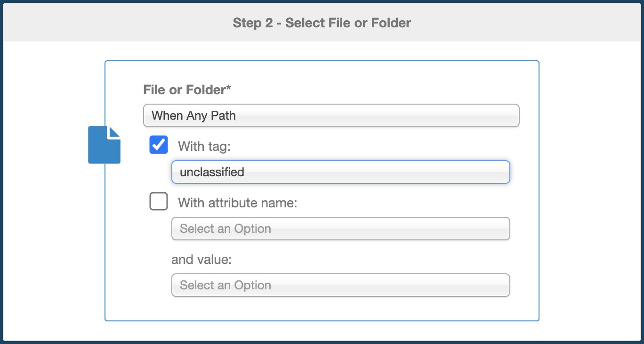Select When Any Path option text
Screen dimensions: 644x344
(x=193, y=115)
